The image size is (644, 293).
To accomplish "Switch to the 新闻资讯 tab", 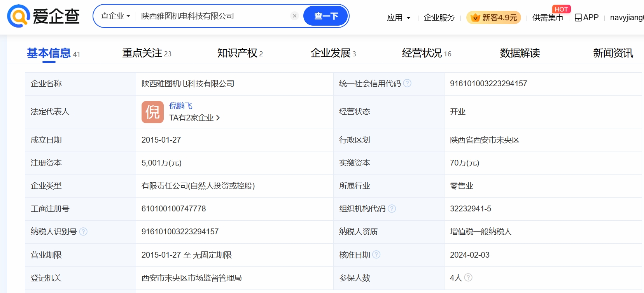I will coord(613,53).
